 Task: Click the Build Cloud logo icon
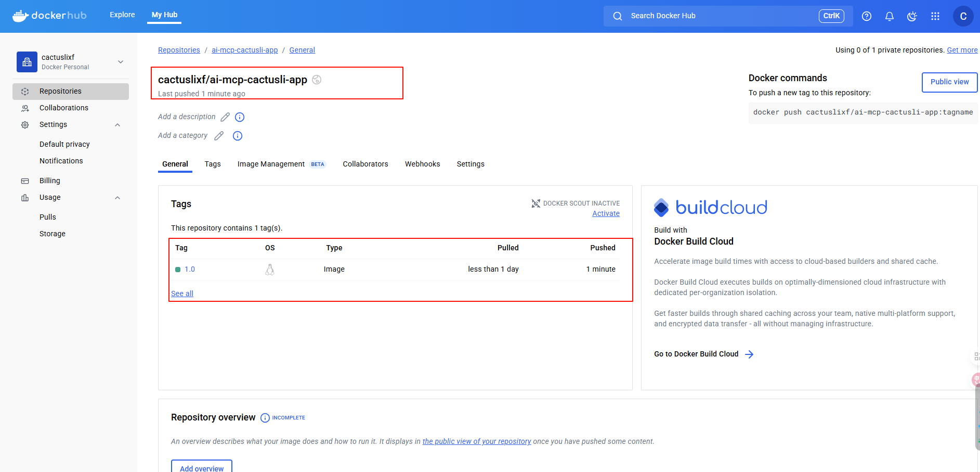click(x=661, y=208)
